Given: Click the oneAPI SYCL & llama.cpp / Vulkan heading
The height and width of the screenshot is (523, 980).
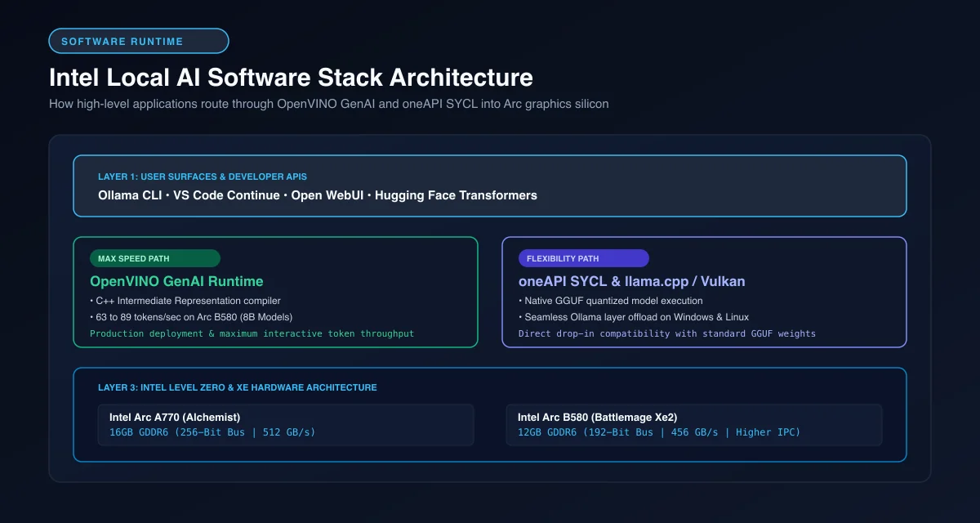Looking at the screenshot, I should [x=632, y=281].
